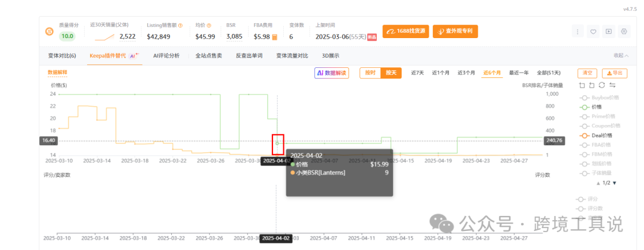Switch granularity to 按时

point(370,73)
